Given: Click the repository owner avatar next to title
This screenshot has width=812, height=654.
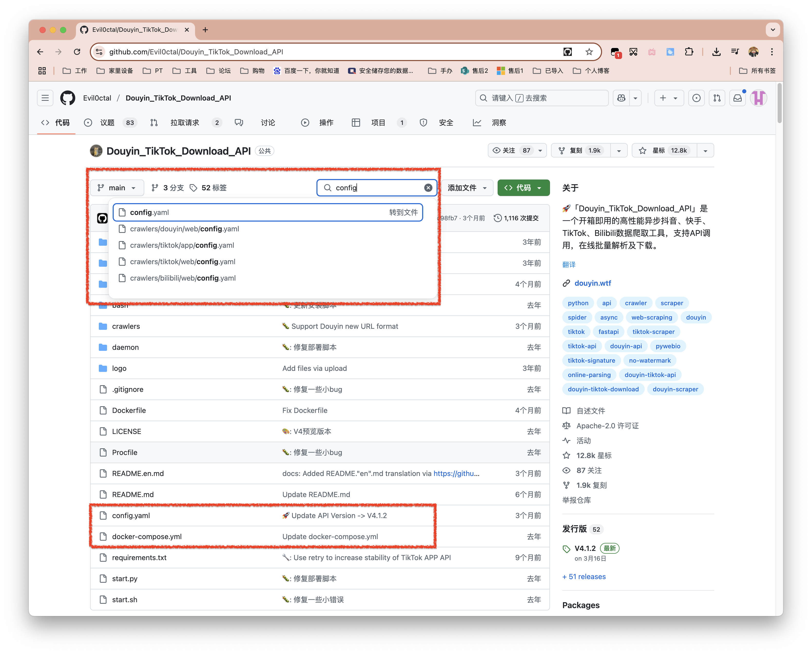Looking at the screenshot, I should coord(96,151).
